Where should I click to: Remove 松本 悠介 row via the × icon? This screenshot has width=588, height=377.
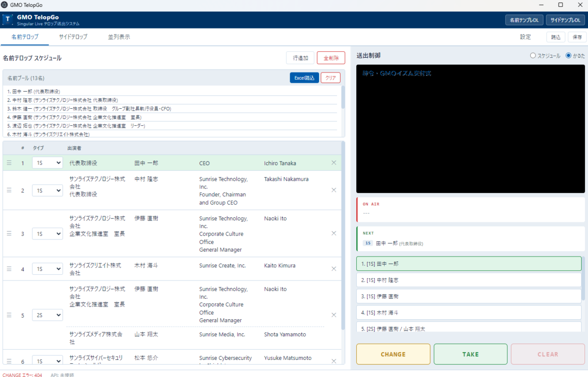(x=334, y=360)
